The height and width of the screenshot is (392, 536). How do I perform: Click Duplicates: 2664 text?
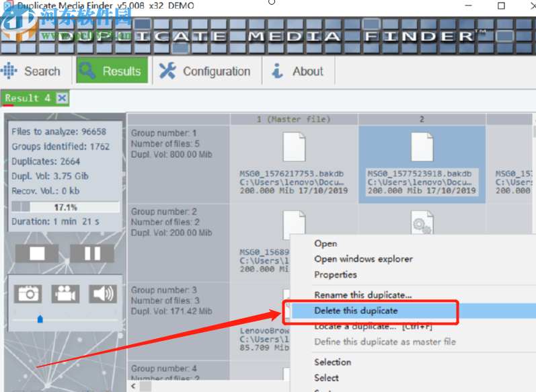pos(46,161)
